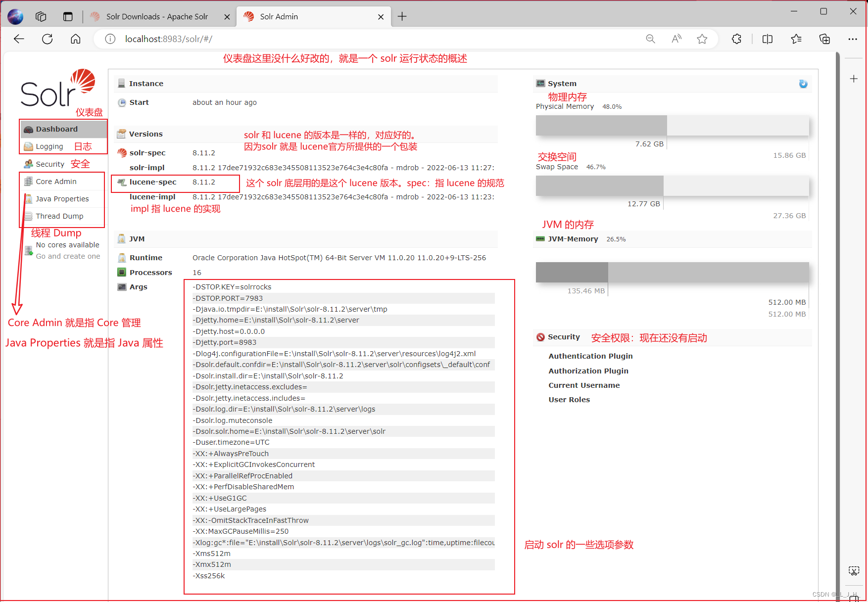Open a new browser tab
Screen dimensions: 868x602
402,16
